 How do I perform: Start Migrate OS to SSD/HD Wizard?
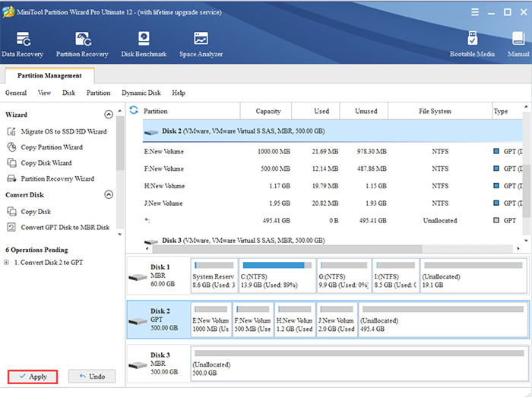pos(63,131)
